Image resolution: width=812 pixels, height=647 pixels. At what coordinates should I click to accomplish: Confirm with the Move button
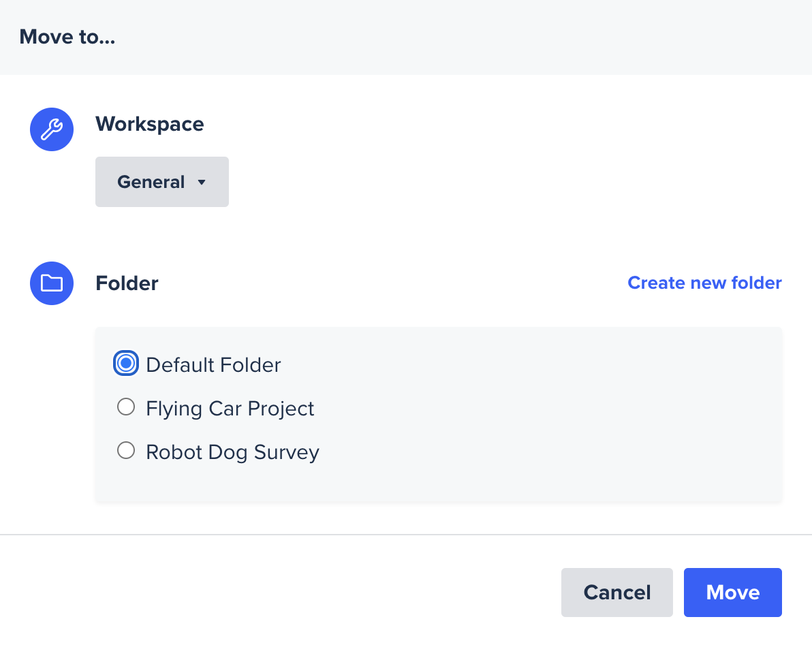733,592
